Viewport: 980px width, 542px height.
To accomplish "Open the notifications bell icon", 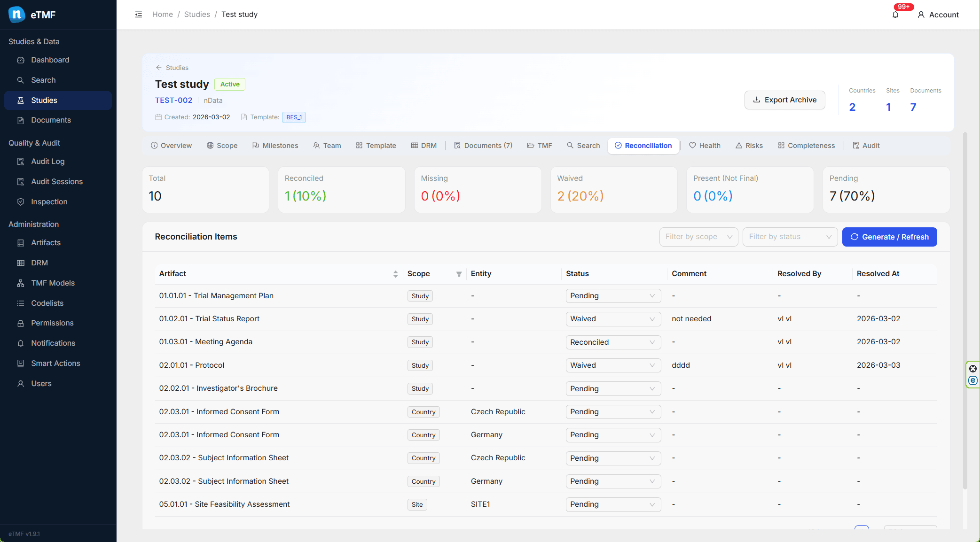I will 895,15.
